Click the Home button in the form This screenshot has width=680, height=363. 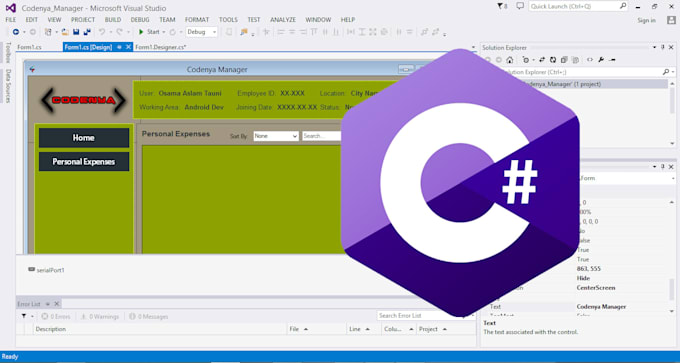point(84,137)
